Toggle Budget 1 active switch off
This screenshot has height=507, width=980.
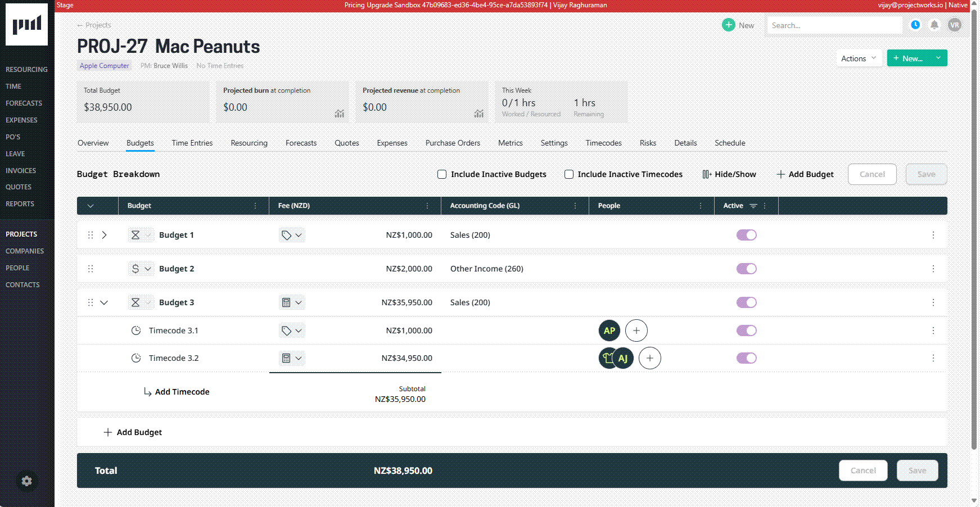pos(746,235)
